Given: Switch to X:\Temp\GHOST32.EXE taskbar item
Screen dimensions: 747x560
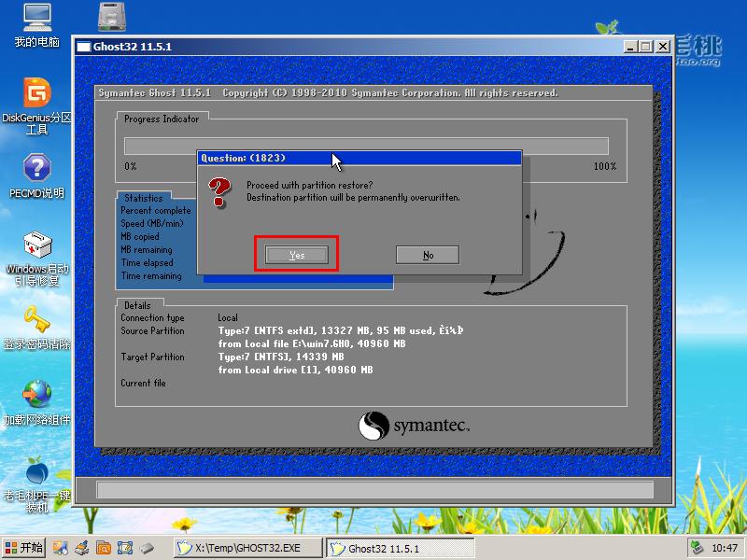Looking at the screenshot, I should (247, 548).
